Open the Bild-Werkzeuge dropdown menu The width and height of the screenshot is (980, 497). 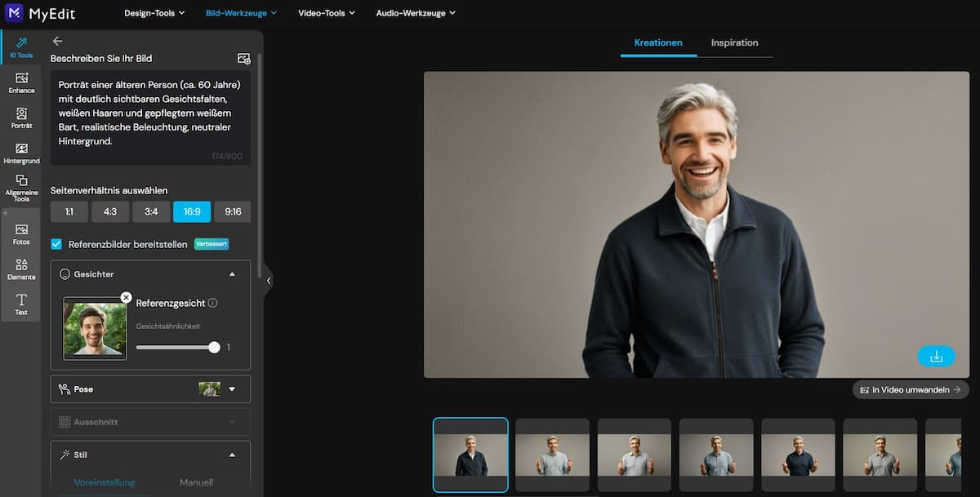pyautogui.click(x=241, y=13)
